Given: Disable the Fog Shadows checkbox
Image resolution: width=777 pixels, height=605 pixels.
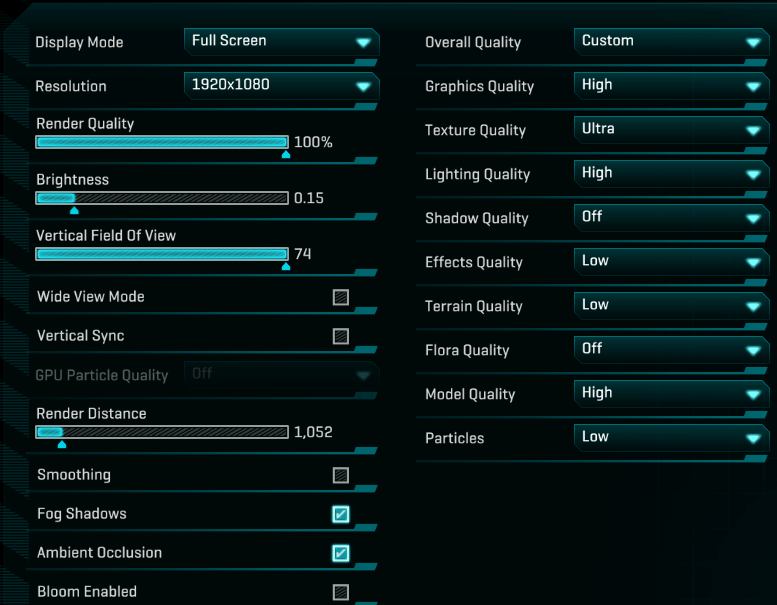Looking at the screenshot, I should coord(341,514).
